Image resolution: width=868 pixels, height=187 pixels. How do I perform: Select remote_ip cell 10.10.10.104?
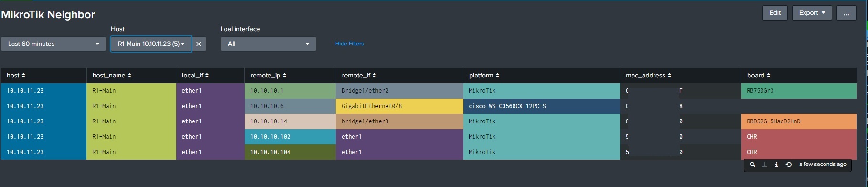(290, 152)
